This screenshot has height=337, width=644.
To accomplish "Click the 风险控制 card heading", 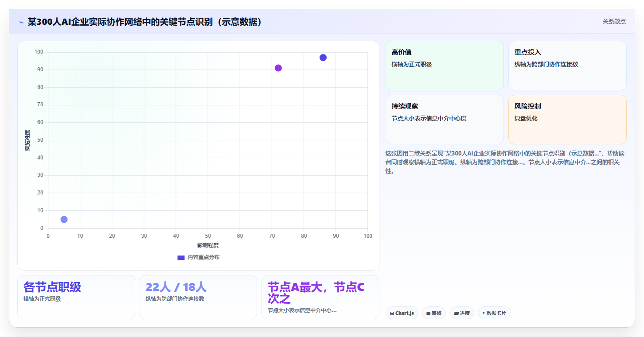I will point(527,106).
